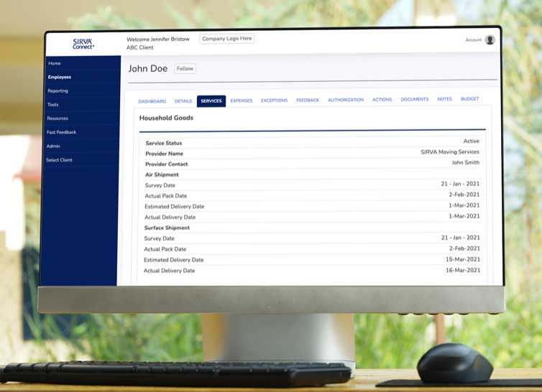Click the Active status value

point(471,141)
